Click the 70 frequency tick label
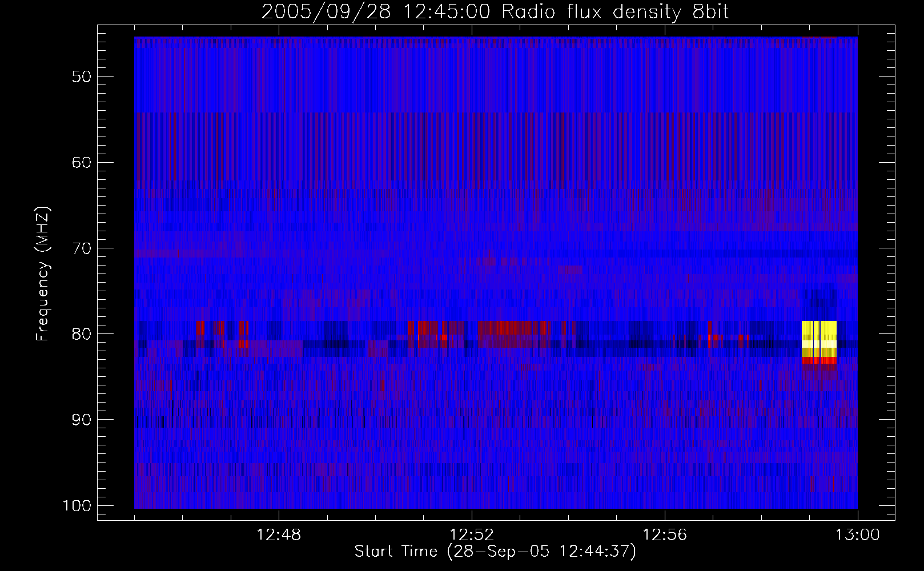 click(82, 248)
